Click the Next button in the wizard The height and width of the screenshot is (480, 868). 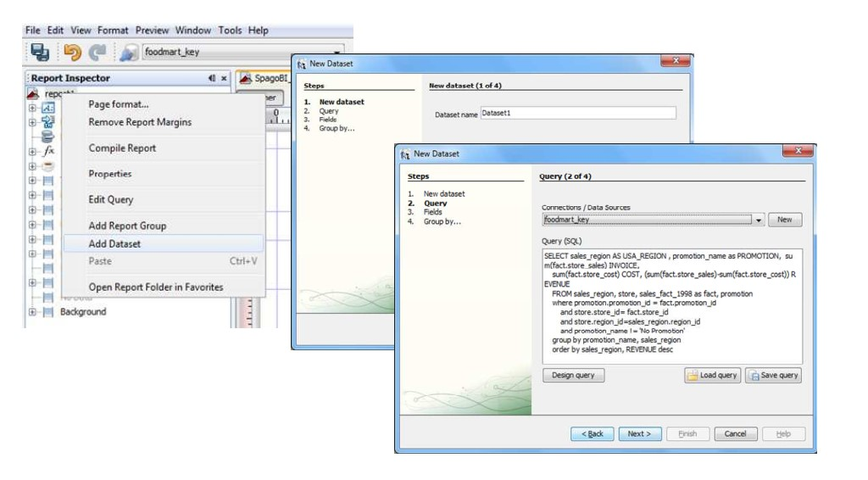click(x=639, y=434)
